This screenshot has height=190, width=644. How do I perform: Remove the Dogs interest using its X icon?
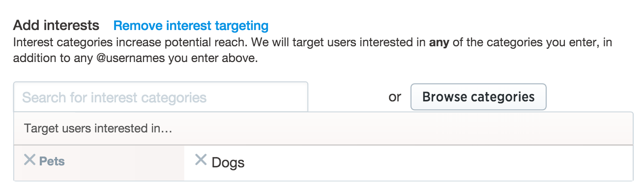click(x=201, y=159)
